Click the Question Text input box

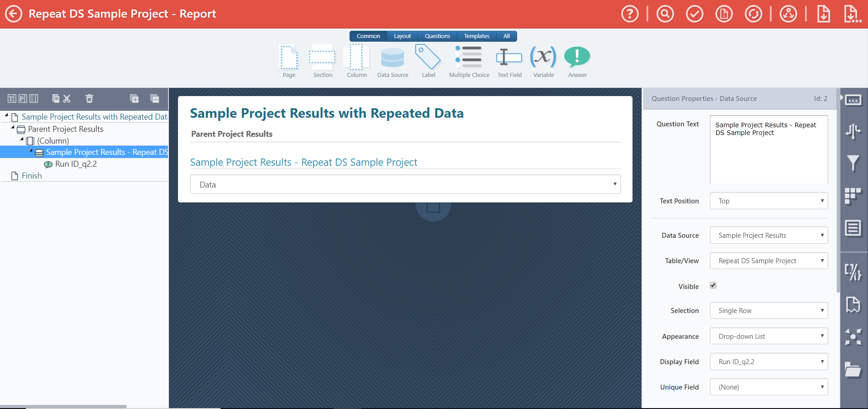coord(769,149)
